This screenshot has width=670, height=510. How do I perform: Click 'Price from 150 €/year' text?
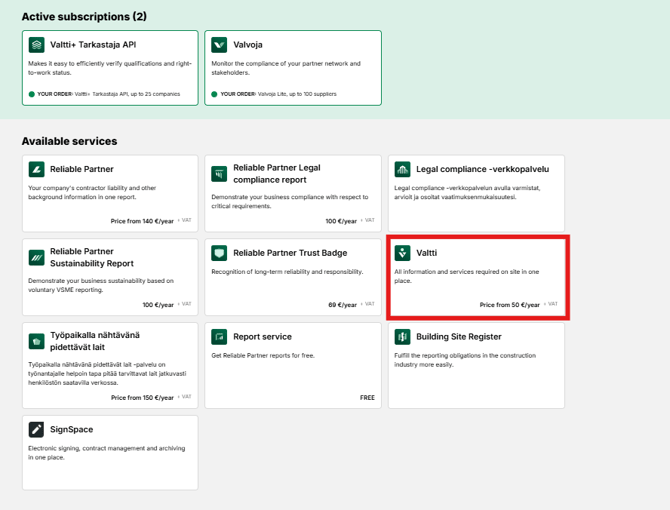point(142,398)
